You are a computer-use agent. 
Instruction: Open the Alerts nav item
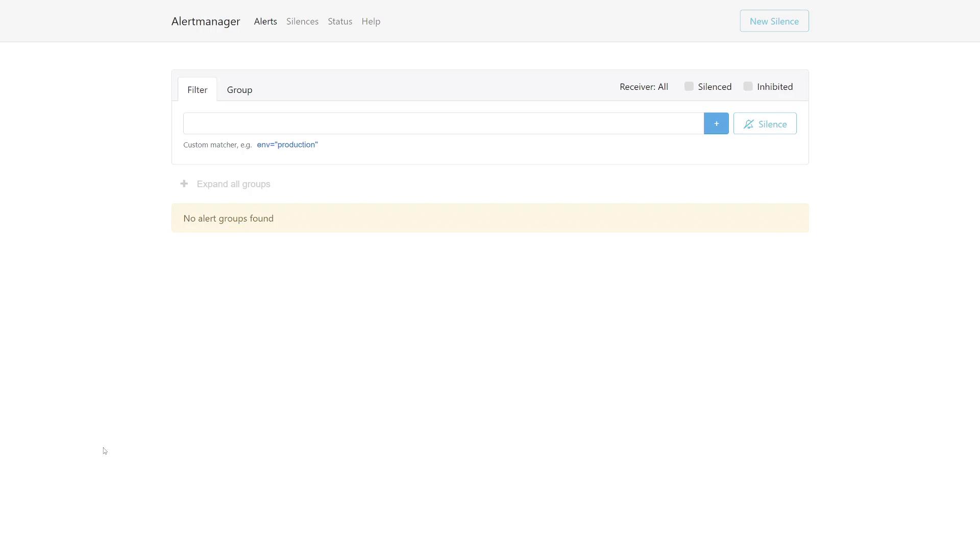(265, 21)
